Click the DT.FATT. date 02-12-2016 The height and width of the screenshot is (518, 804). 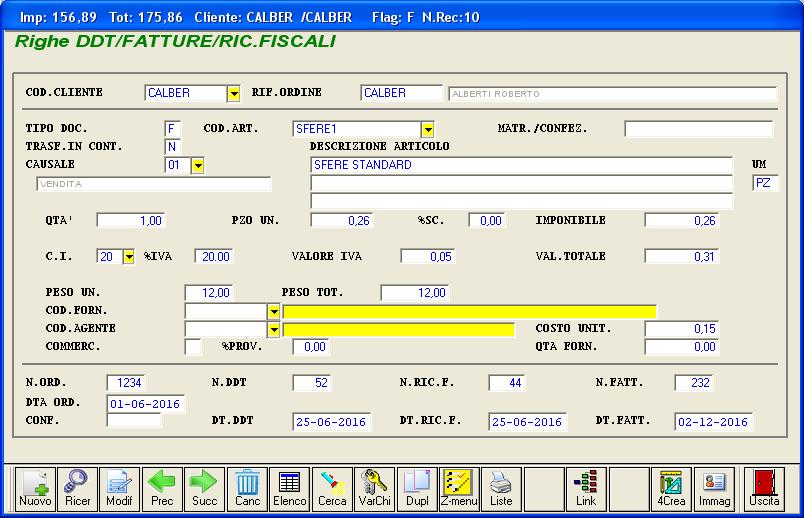click(x=714, y=422)
